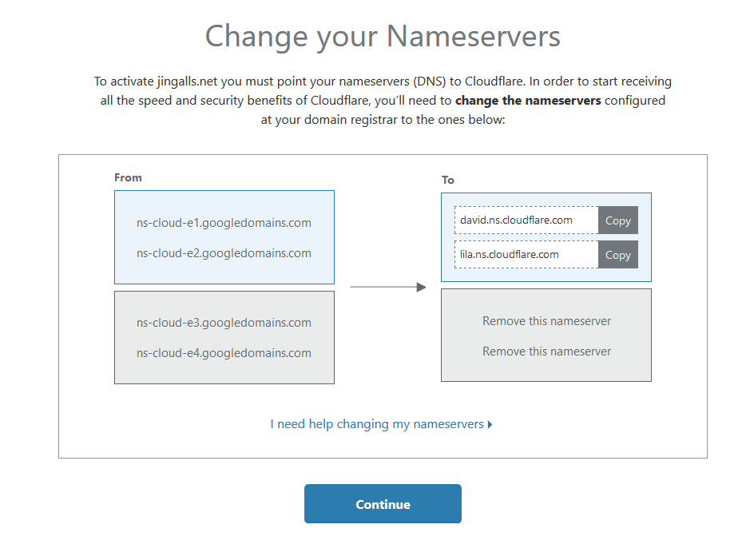Screen dimensions: 754x560
Task: Select the lila.ns.cloudflare.com text field
Action: pyautogui.click(x=526, y=255)
